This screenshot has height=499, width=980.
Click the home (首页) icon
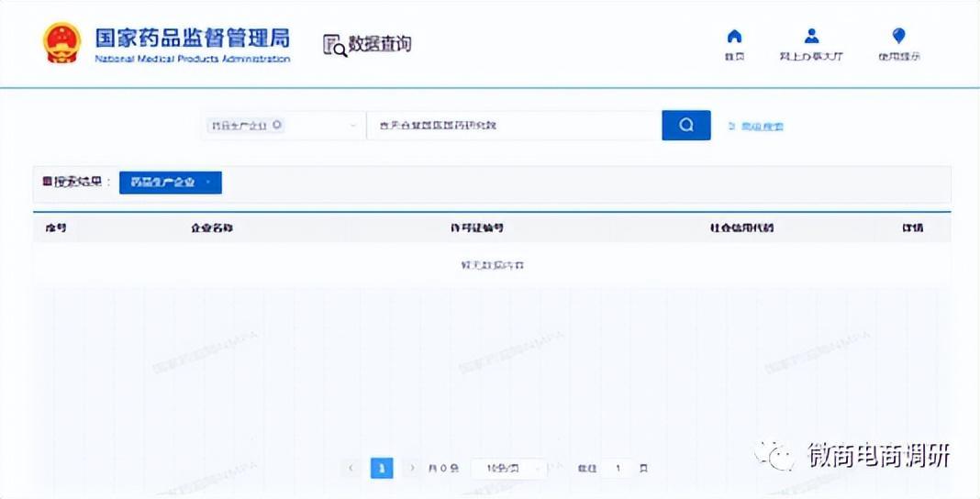click(x=733, y=37)
